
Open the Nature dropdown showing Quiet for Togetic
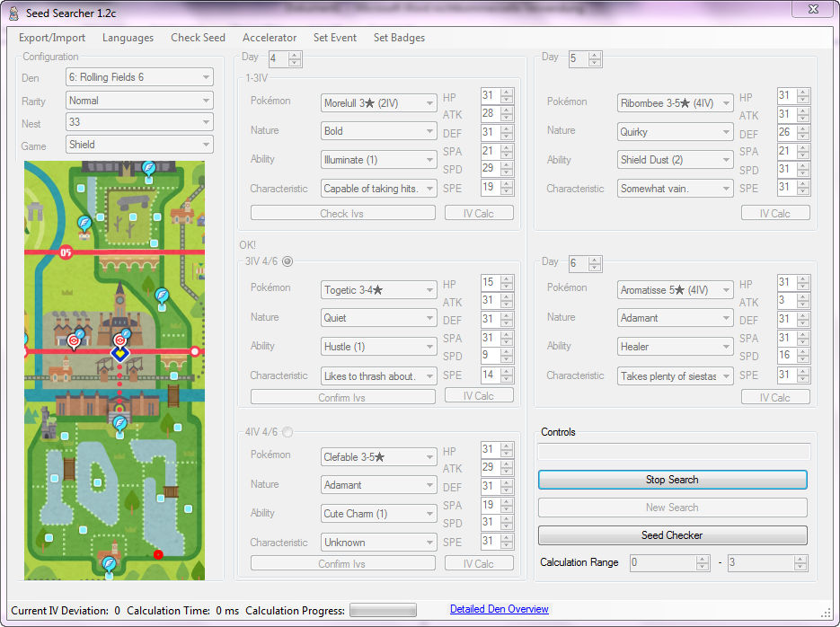coord(378,317)
